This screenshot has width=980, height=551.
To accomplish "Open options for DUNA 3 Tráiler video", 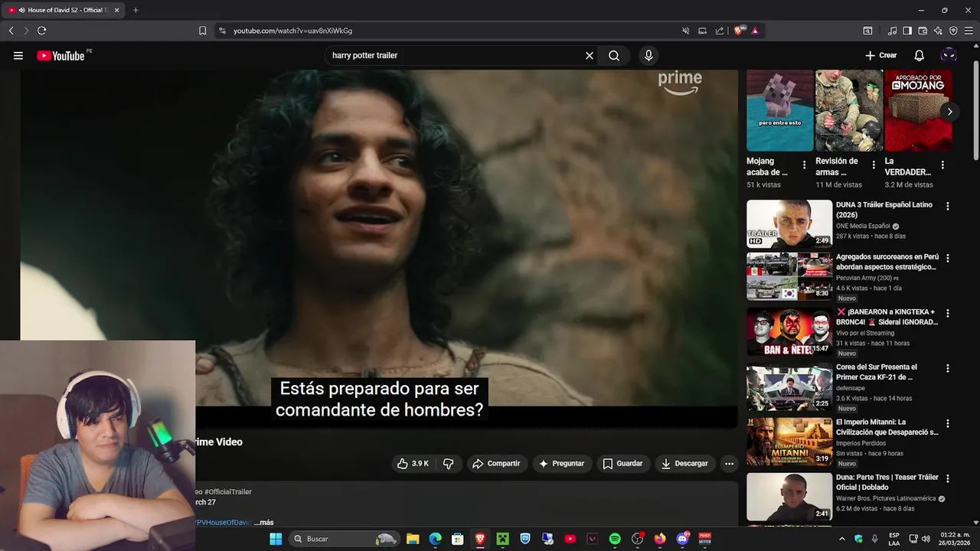I will click(948, 206).
